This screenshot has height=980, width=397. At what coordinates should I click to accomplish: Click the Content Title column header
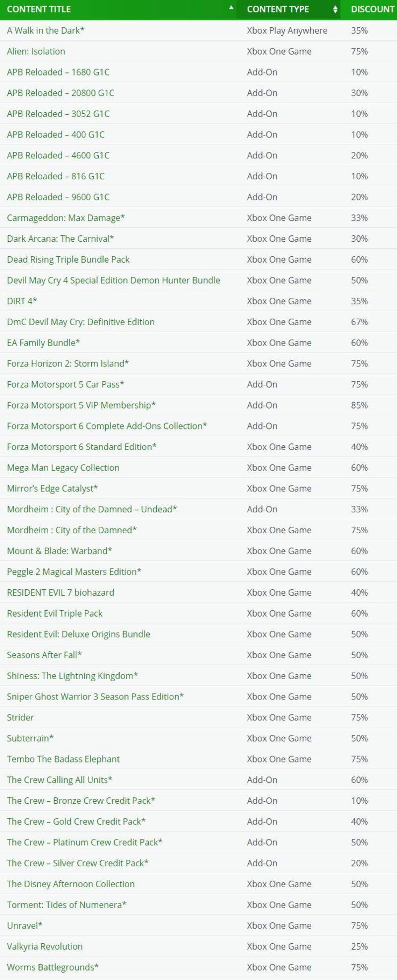coord(39,9)
